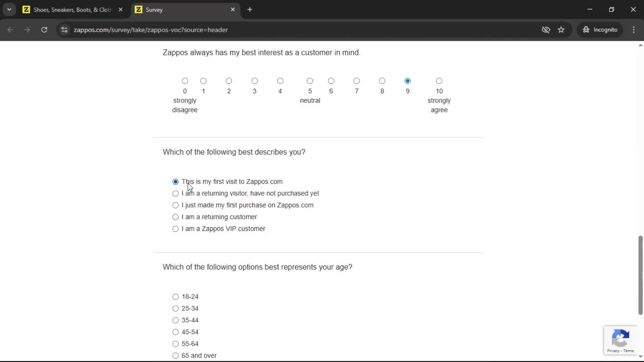View site information icon in address bar
This screenshot has width=644, height=362.
[64, 30]
